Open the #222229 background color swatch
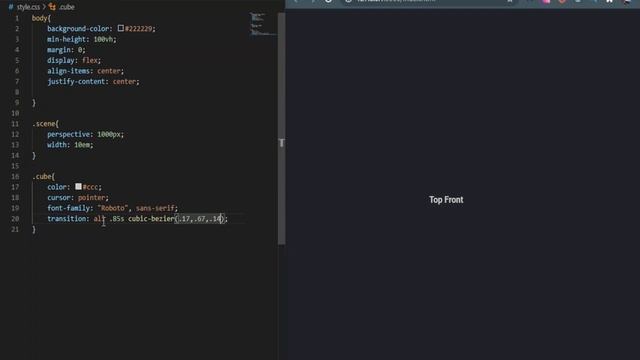Viewport: 640px width, 360px height. click(121, 28)
